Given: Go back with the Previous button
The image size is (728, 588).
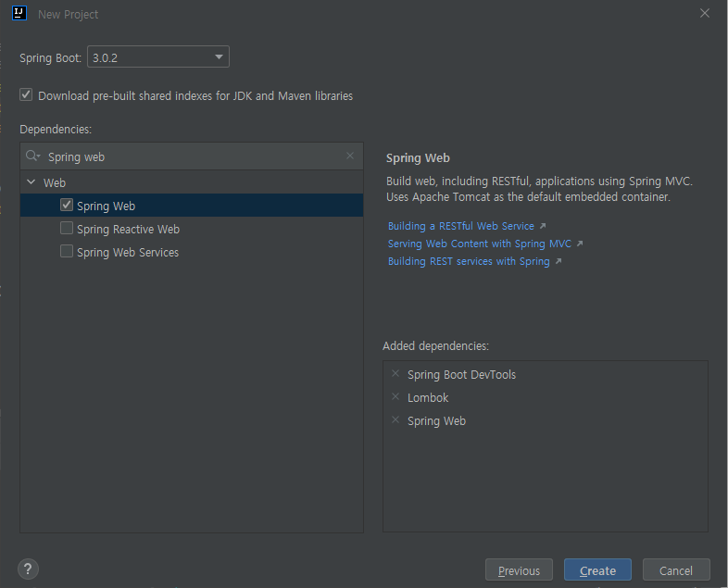Looking at the screenshot, I should click(519, 569).
